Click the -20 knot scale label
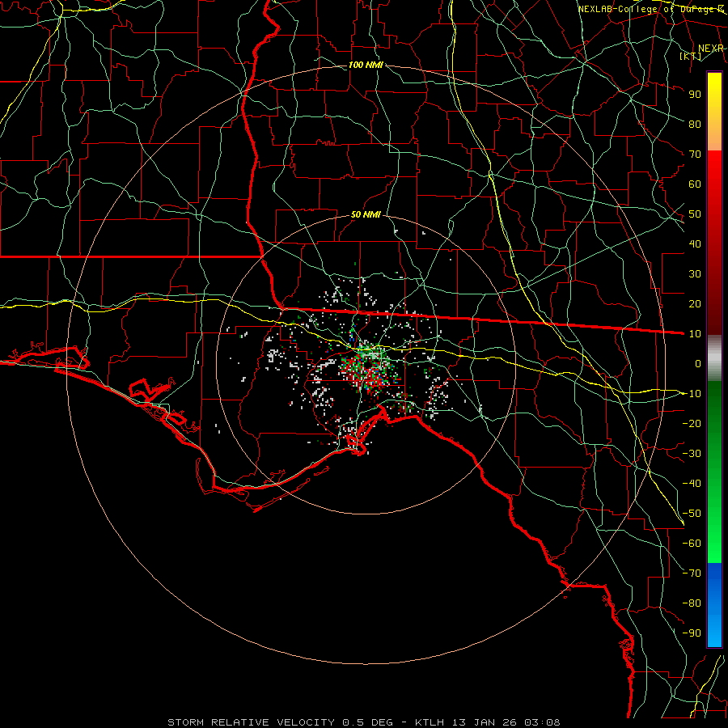 tap(692, 423)
